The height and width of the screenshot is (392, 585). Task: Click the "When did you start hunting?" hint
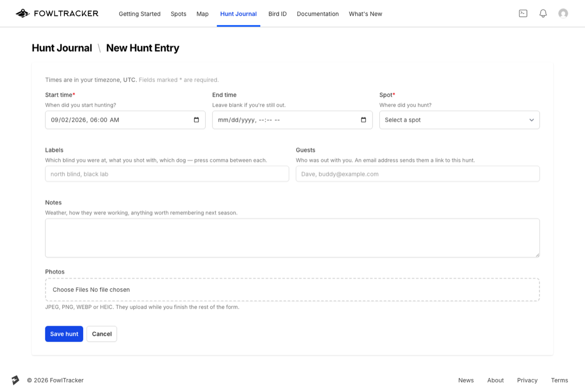(x=80, y=105)
